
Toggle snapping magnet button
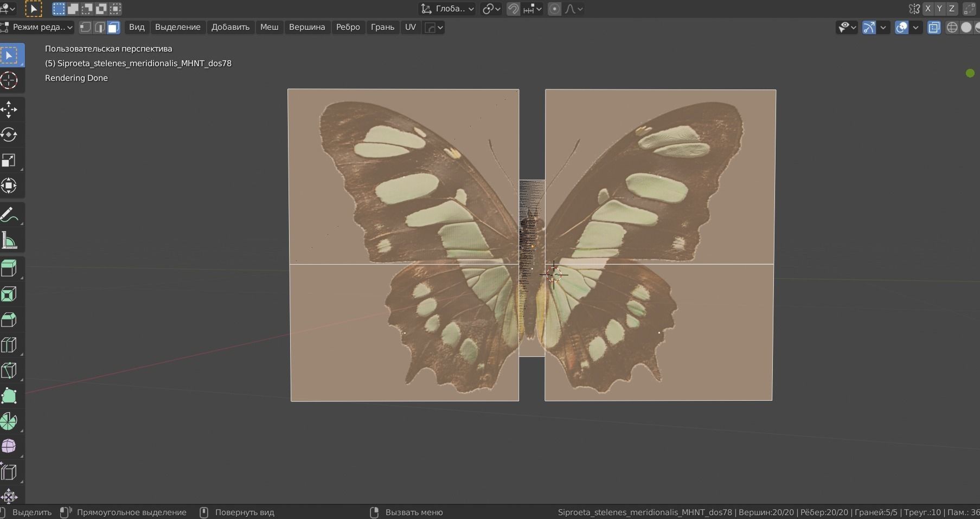pos(513,9)
